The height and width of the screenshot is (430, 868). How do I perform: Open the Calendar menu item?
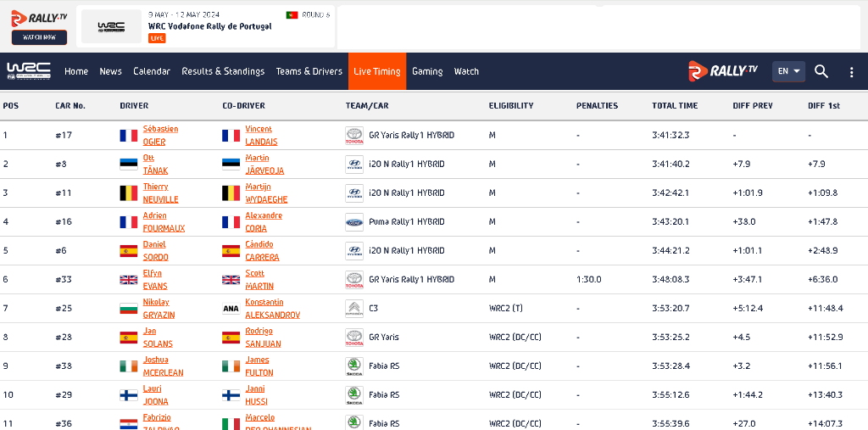point(152,71)
